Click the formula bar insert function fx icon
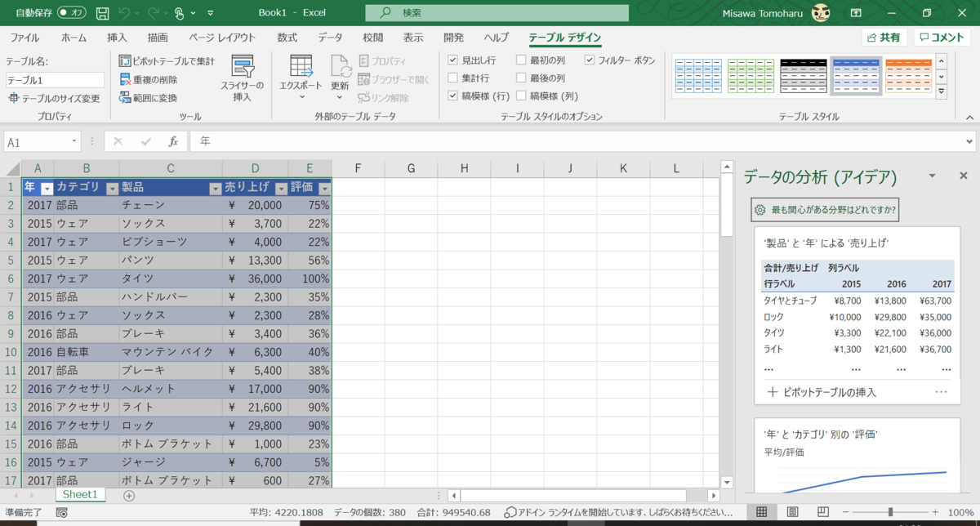This screenshot has height=526, width=980. 173,141
